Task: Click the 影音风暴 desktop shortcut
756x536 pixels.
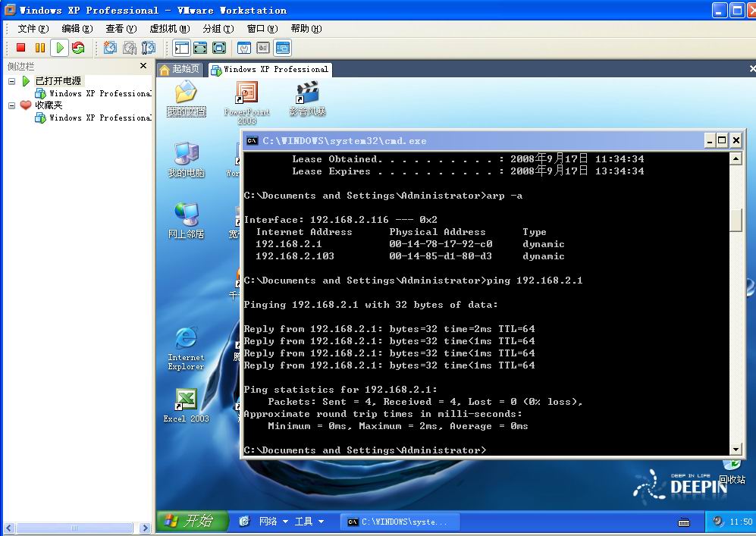Action: (x=307, y=99)
